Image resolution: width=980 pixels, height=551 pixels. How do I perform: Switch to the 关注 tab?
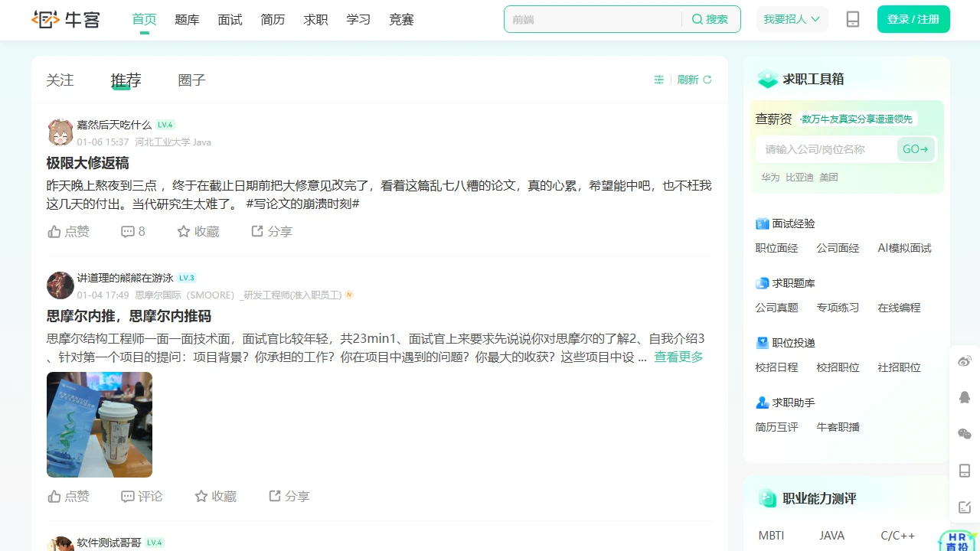tap(60, 80)
